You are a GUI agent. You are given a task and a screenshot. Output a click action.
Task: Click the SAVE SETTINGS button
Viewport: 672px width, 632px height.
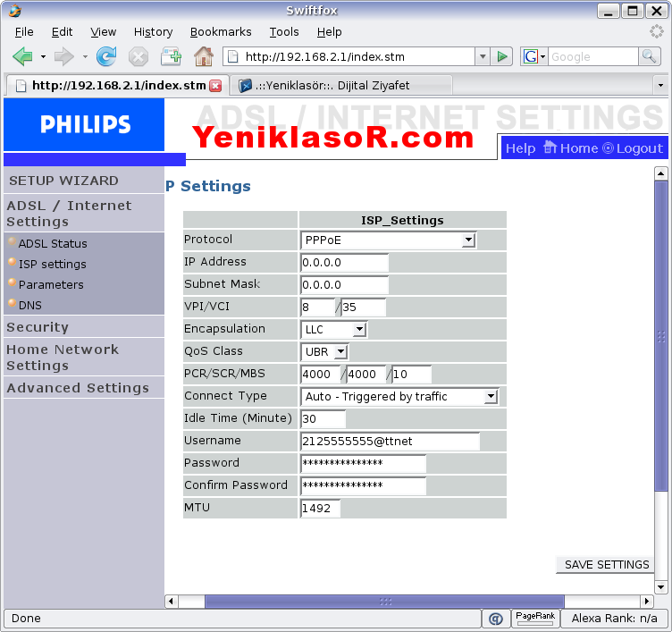[x=607, y=565]
